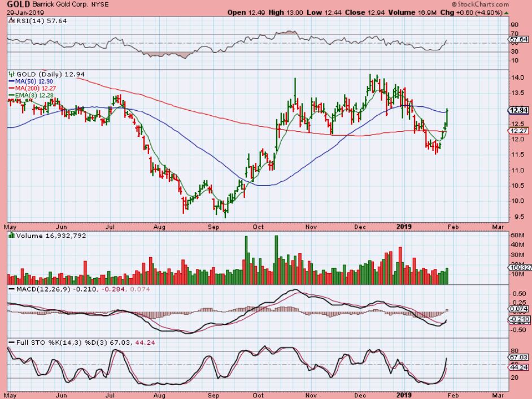Click the 67.03 stochastic %K tag
This screenshot has height=399, width=532.
(x=519, y=357)
